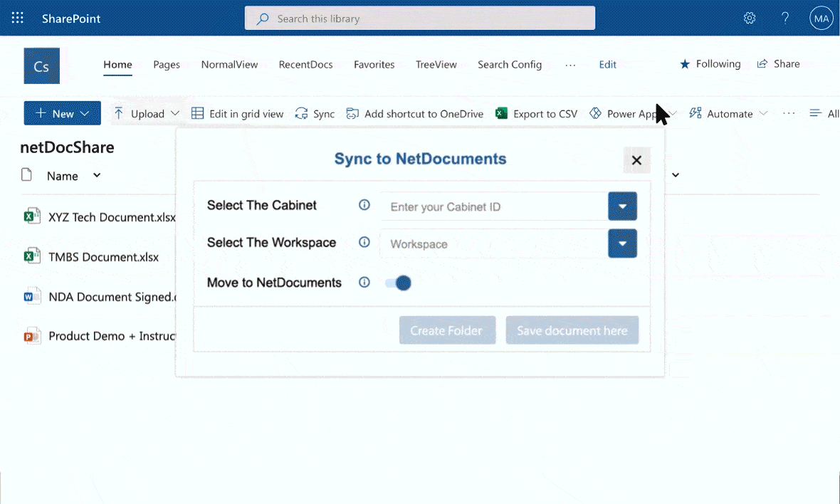
Task: Click the file type column icon
Action: [x=26, y=174]
